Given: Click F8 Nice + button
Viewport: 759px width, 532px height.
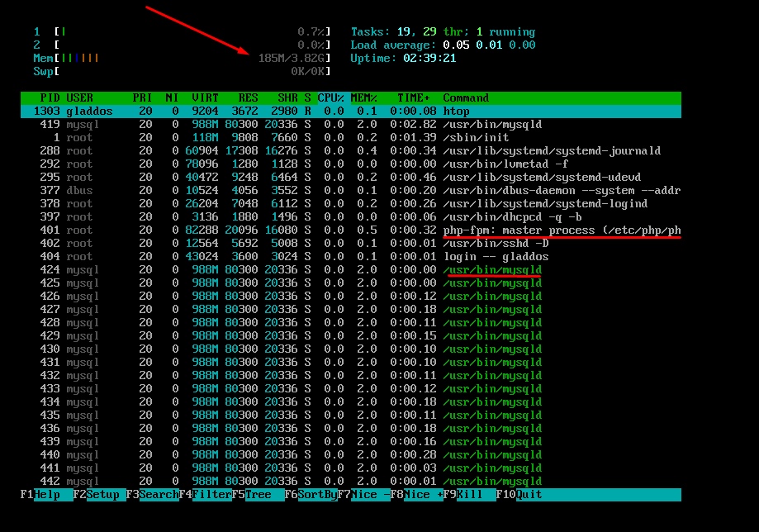Looking at the screenshot, I should click(x=416, y=495).
